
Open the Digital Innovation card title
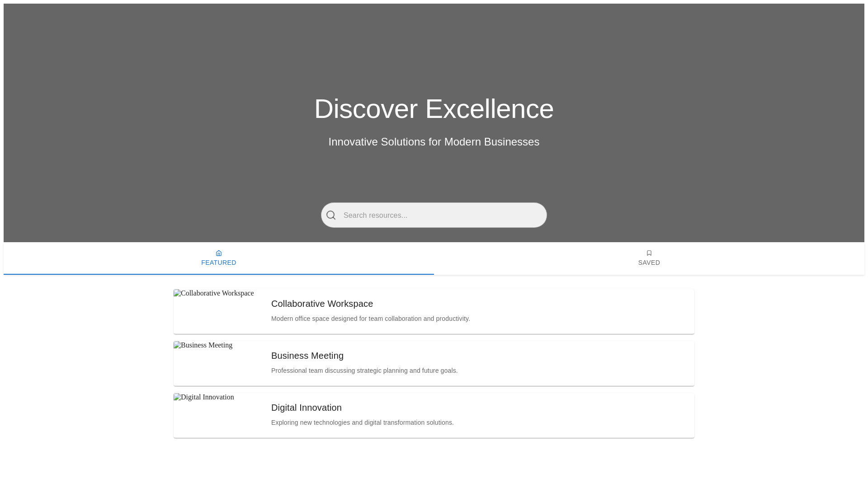307,408
